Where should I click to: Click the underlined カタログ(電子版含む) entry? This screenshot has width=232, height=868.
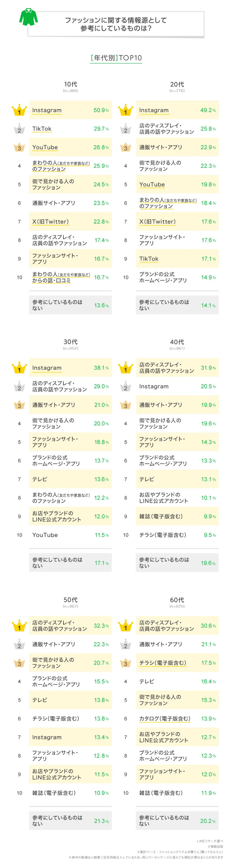(x=165, y=719)
